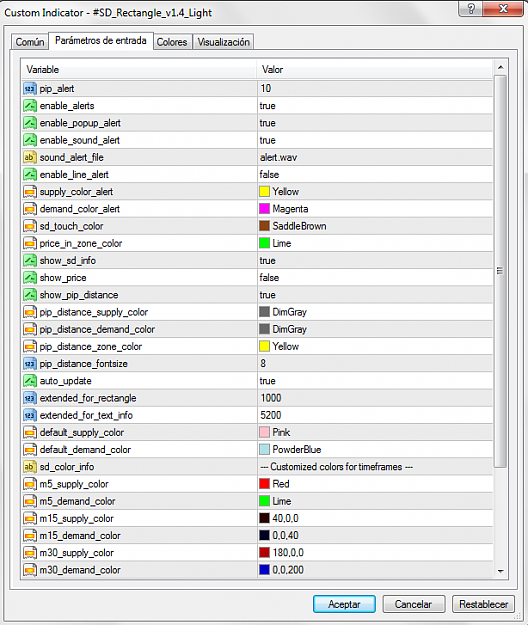
Task: Select the auto_update value true
Action: pyautogui.click(x=267, y=381)
